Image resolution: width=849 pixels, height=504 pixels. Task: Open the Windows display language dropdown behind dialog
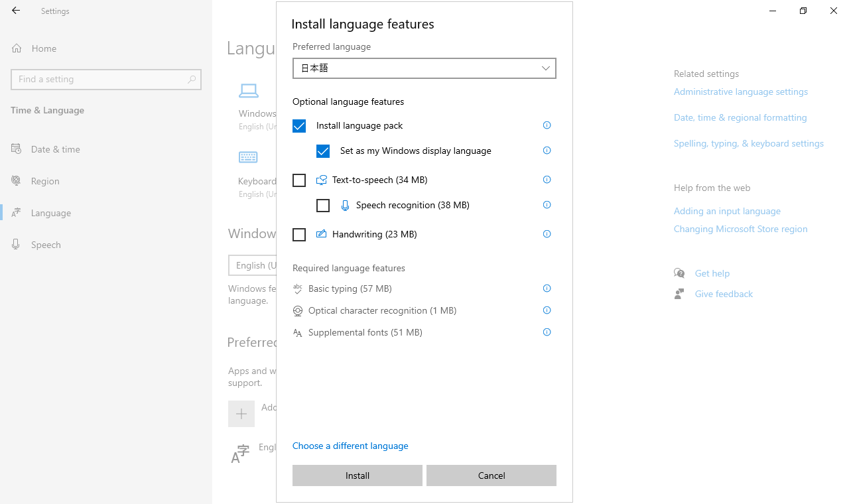pyautogui.click(x=253, y=265)
